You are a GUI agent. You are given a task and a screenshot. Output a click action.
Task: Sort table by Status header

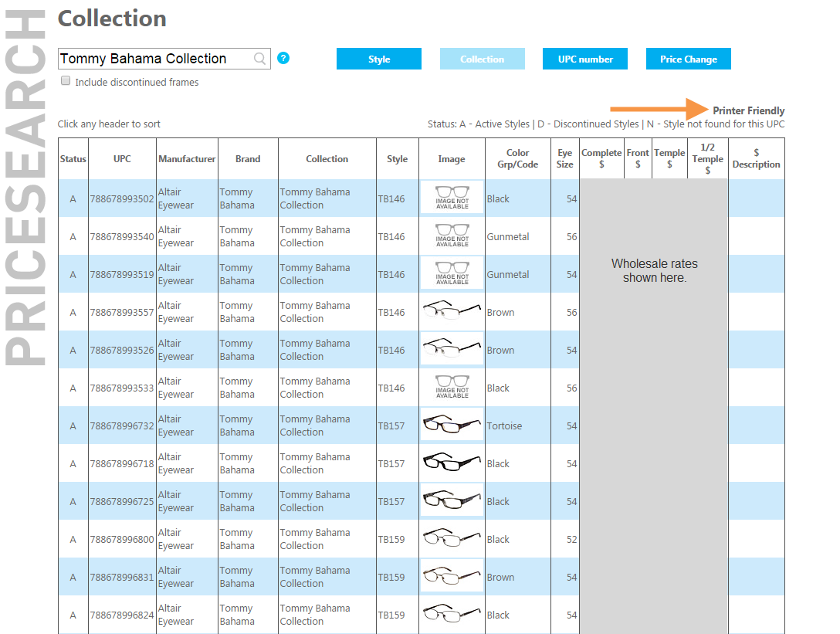click(x=73, y=158)
